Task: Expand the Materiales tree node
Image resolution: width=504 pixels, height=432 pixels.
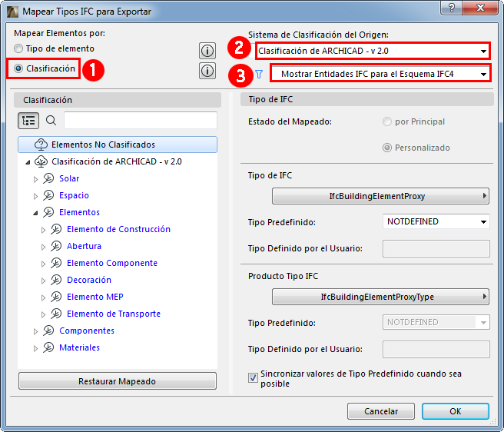Action: (x=35, y=348)
